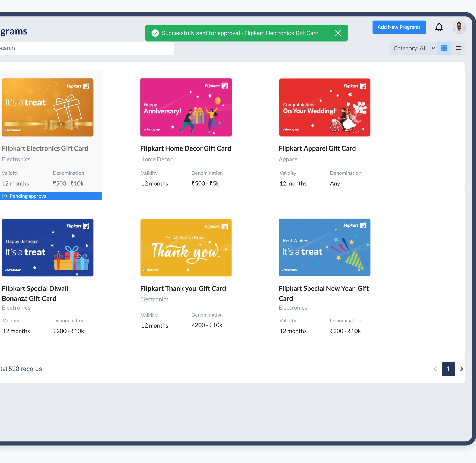Click the Pending approval status bar
Image resolution: width=476 pixels, height=463 pixels.
tap(51, 196)
